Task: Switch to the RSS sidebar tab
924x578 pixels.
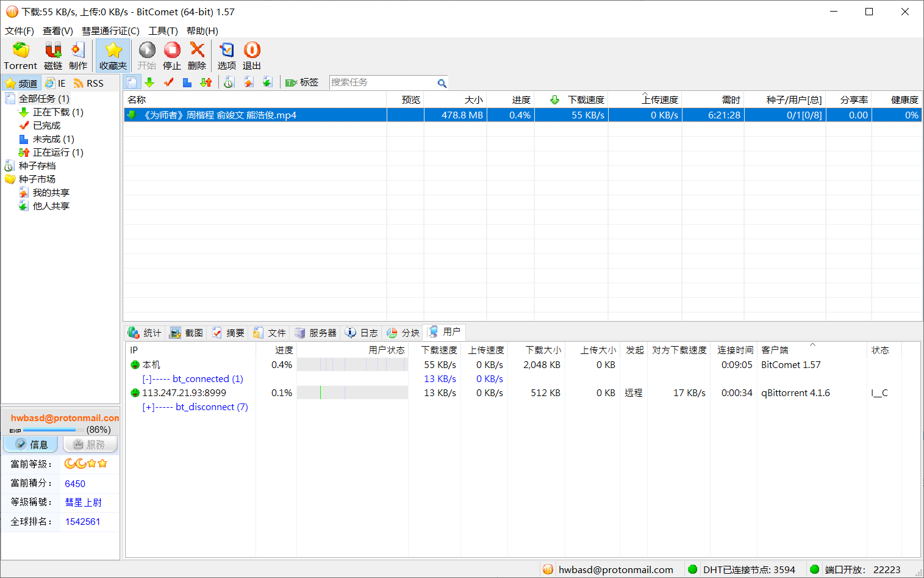Action: click(88, 83)
